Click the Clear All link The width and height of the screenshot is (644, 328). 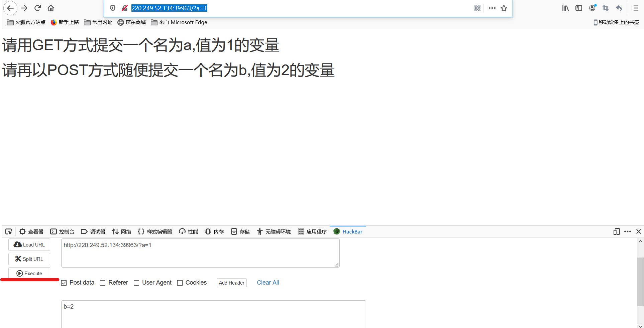(267, 283)
